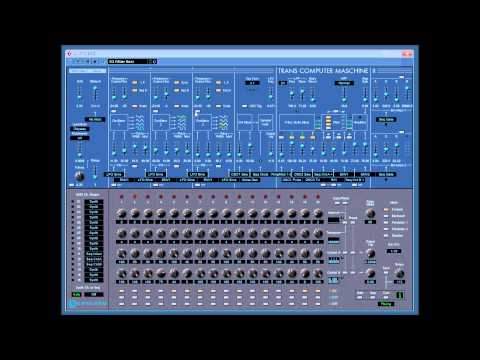Click the green LED display near Playing
Screen dimensions: 480x360
tap(400, 295)
